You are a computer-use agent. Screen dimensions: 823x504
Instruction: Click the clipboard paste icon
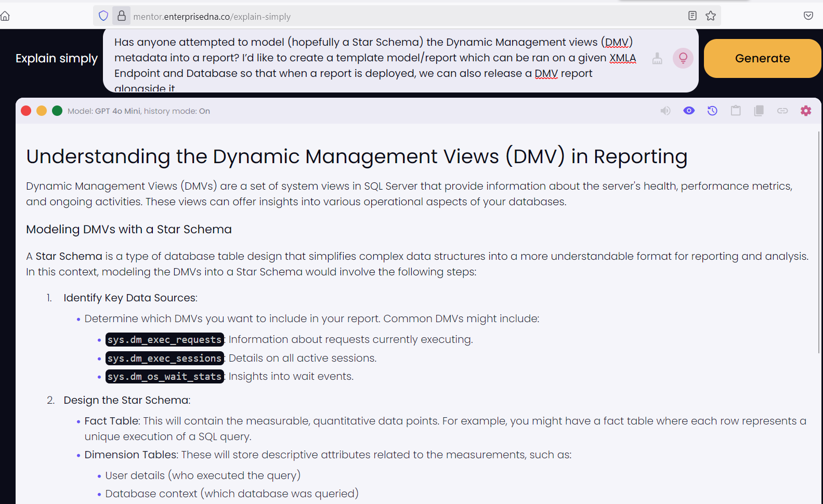click(x=736, y=111)
